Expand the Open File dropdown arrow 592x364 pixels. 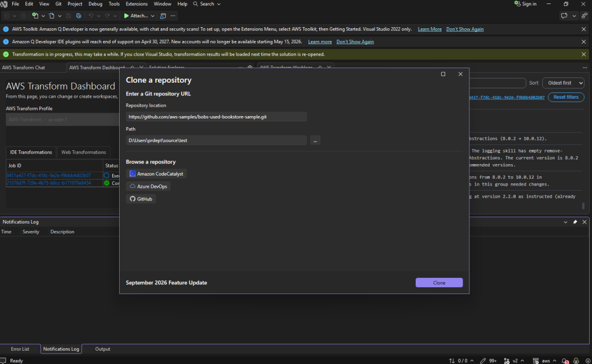click(60, 16)
